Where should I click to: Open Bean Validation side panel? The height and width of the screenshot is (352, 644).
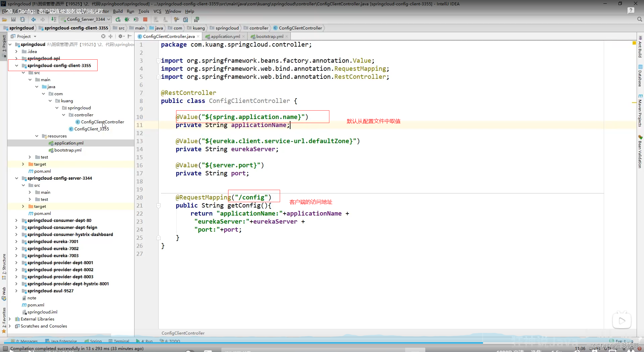pos(640,152)
